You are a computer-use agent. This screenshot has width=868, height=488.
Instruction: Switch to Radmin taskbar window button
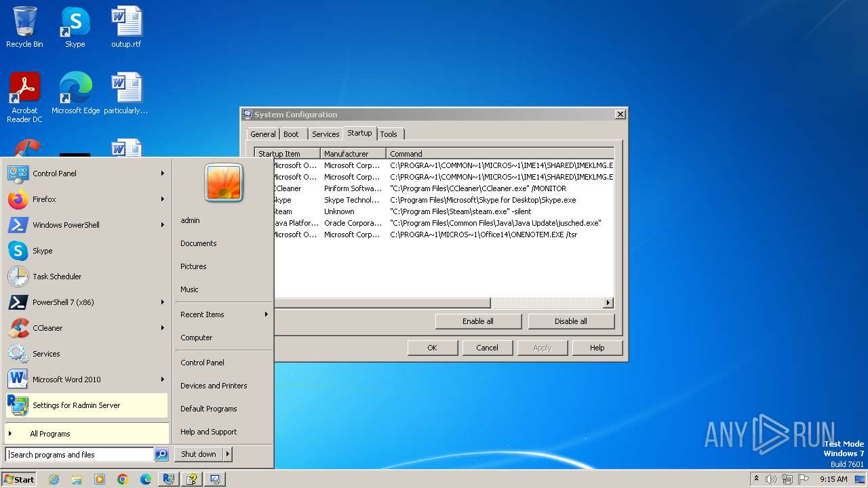pos(169,479)
